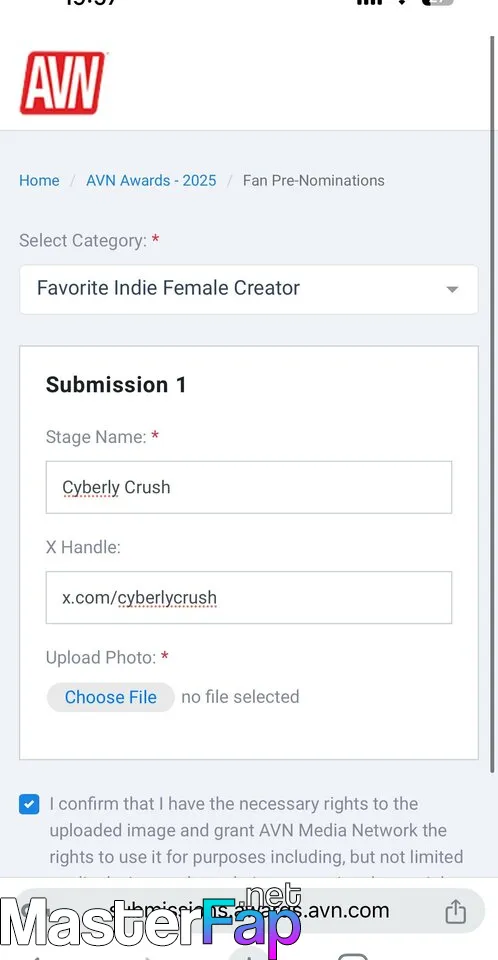Viewport: 498px width, 960px height.
Task: Click Choose File upload button
Action: pos(111,697)
